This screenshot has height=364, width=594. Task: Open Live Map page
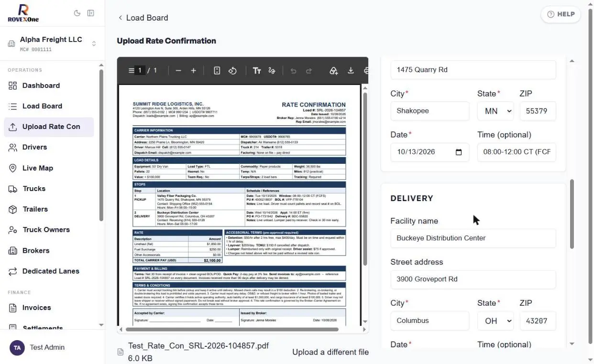[48, 168]
